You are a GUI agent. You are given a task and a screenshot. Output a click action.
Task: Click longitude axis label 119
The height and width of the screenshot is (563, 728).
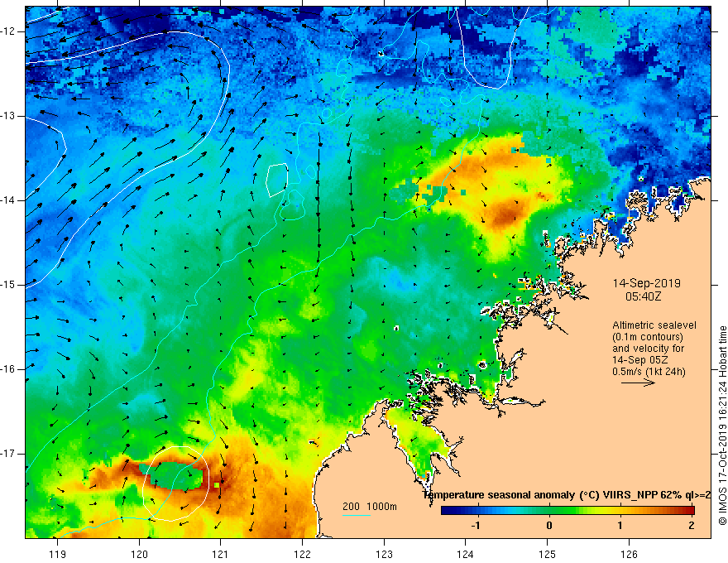pos(57,554)
